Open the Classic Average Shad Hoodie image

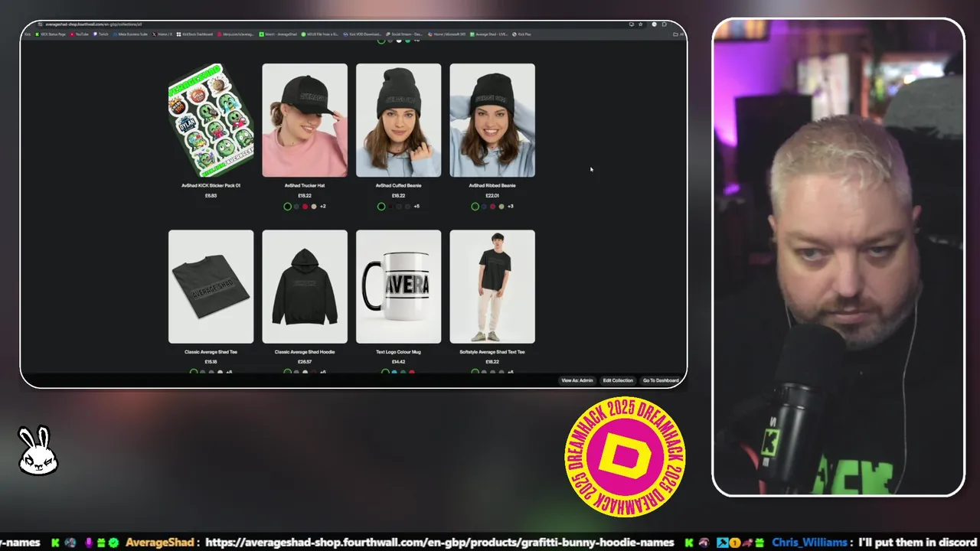(x=305, y=286)
